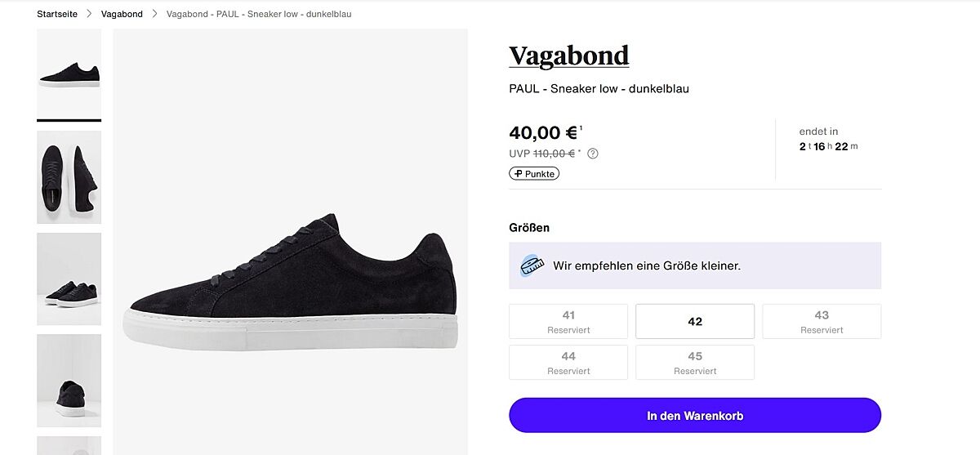Select size 42
This screenshot has width=980, height=455.
coord(695,322)
